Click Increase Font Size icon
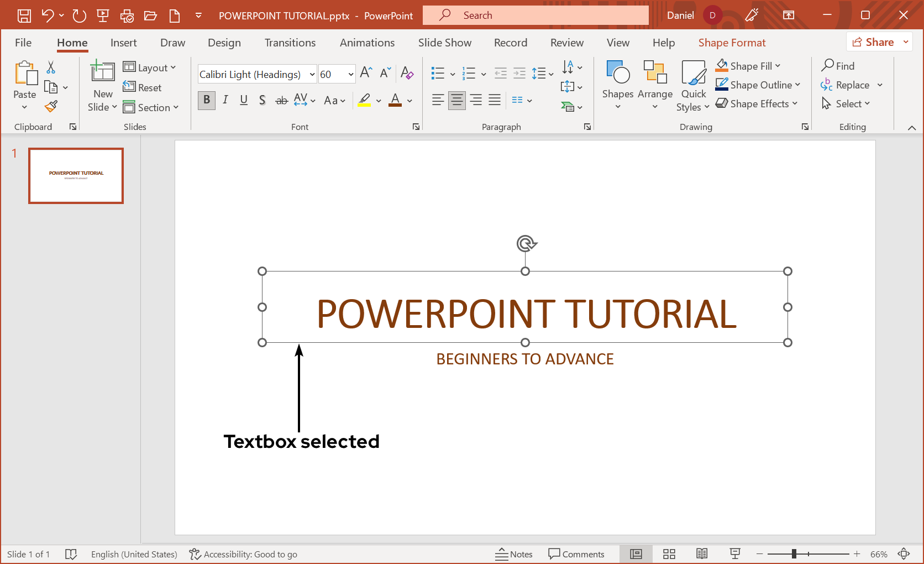Viewport: 924px width, 564px height. point(366,73)
